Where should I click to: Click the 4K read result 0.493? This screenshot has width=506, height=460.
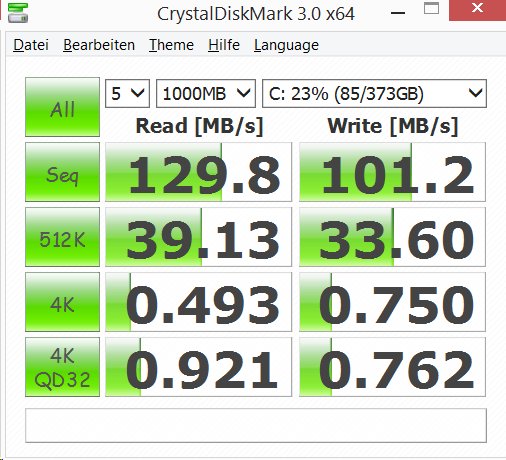pos(199,302)
